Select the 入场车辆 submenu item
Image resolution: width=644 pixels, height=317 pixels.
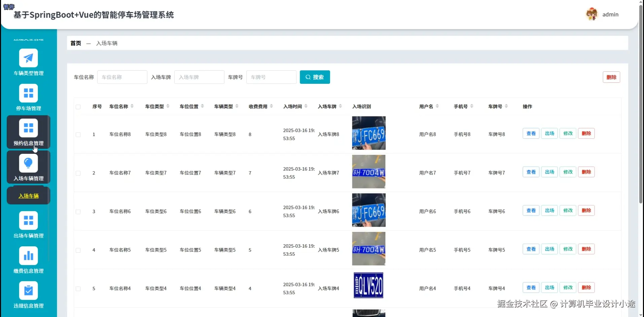[x=29, y=195]
